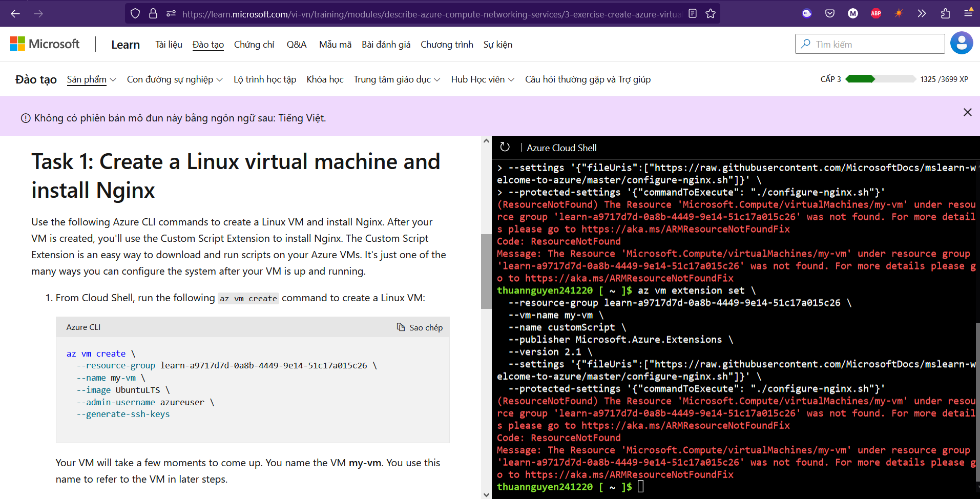Image resolution: width=980 pixels, height=499 pixels.
Task: Click the round M extension icon in the toolbar
Action: (853, 14)
